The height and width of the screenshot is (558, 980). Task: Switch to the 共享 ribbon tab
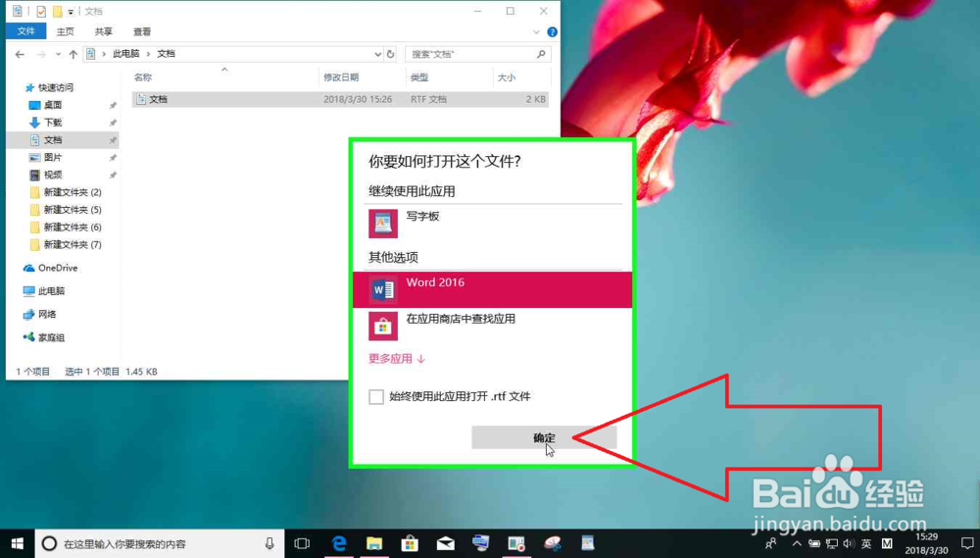pos(103,31)
